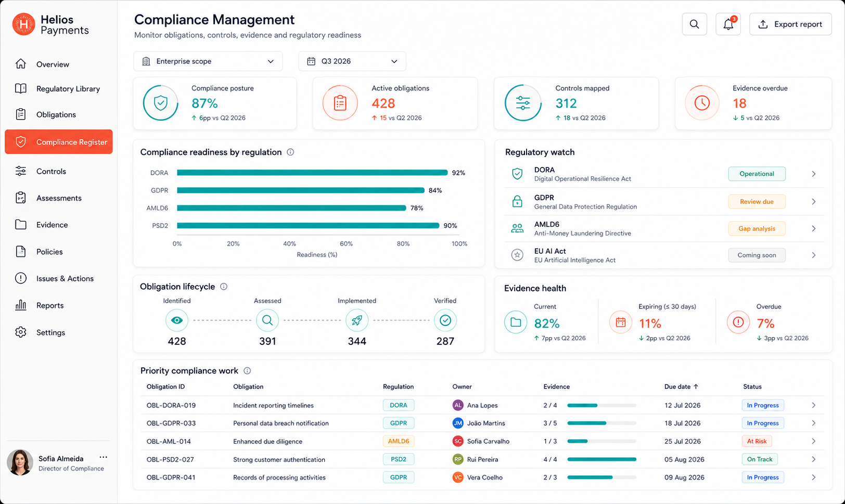Click the GDPR Review due badge

coord(757,202)
